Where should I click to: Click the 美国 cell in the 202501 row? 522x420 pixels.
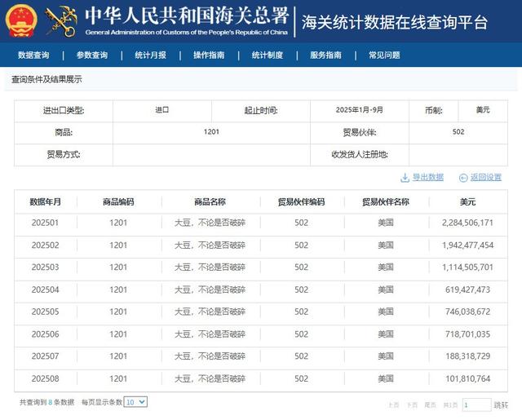tap(386, 223)
